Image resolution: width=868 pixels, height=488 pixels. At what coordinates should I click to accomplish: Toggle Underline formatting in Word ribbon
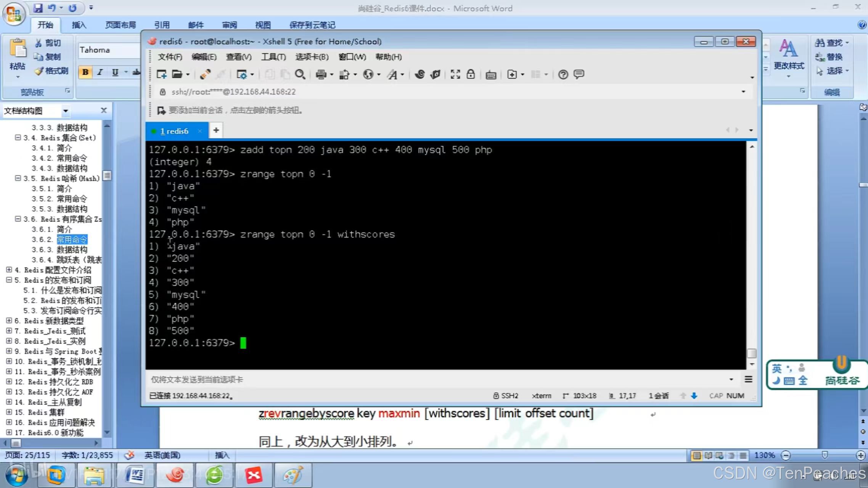[x=115, y=72]
